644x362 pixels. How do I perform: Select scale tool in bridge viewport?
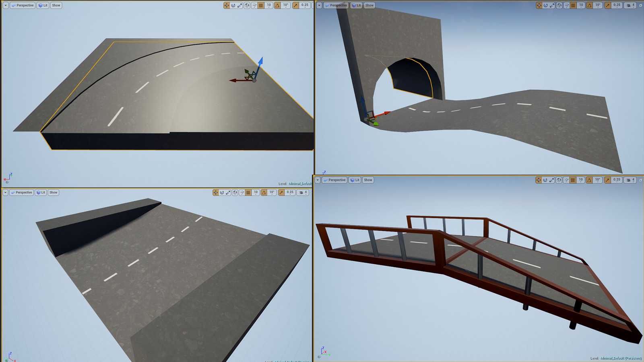pyautogui.click(x=551, y=180)
